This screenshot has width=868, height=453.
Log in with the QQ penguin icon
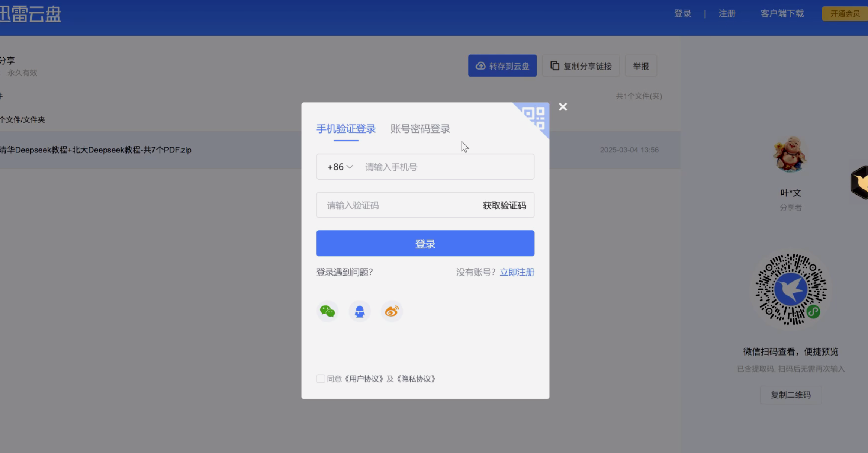[360, 311]
